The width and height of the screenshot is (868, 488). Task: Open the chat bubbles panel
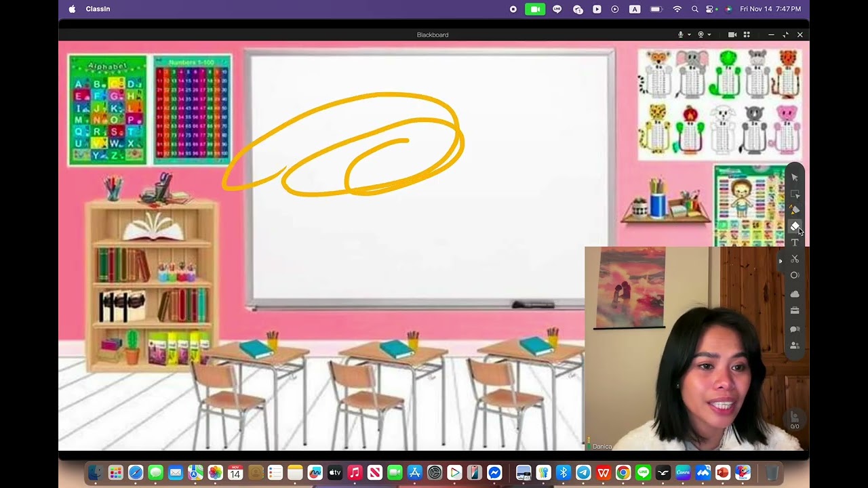[795, 329]
